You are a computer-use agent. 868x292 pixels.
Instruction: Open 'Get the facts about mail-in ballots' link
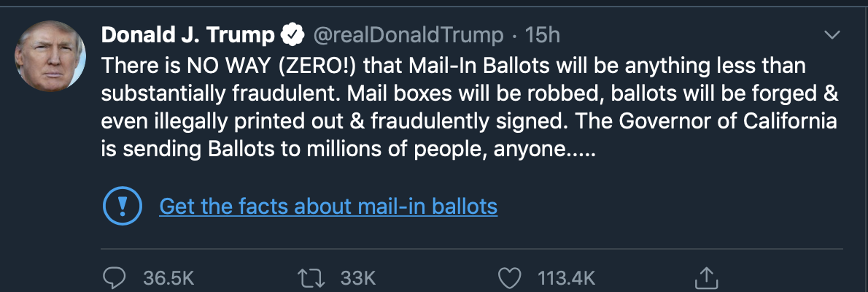[328, 207]
